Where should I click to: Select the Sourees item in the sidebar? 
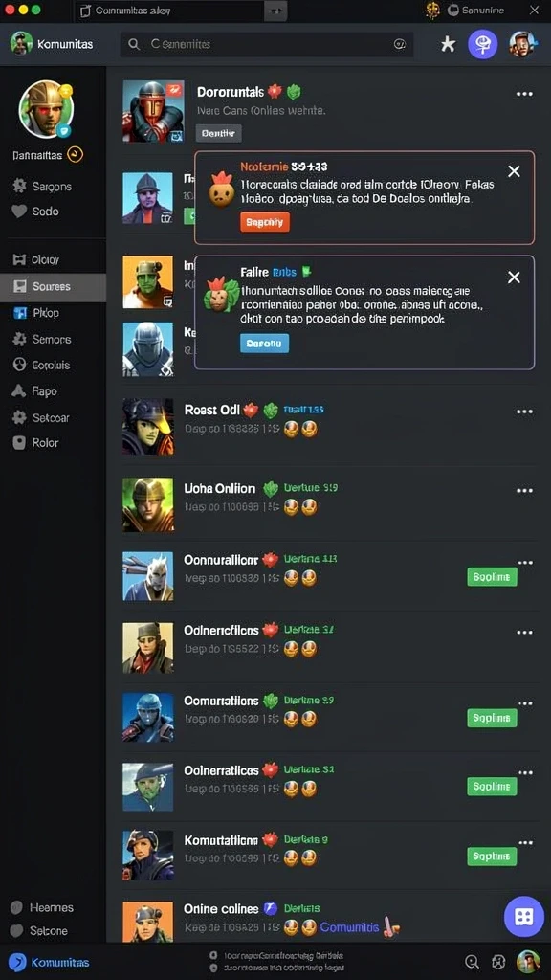pos(54,286)
